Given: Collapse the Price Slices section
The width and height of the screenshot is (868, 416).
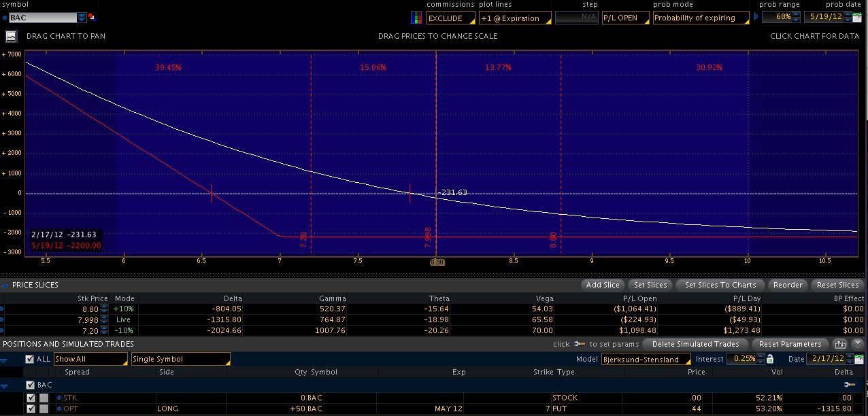Looking at the screenshot, I should (x=5, y=285).
